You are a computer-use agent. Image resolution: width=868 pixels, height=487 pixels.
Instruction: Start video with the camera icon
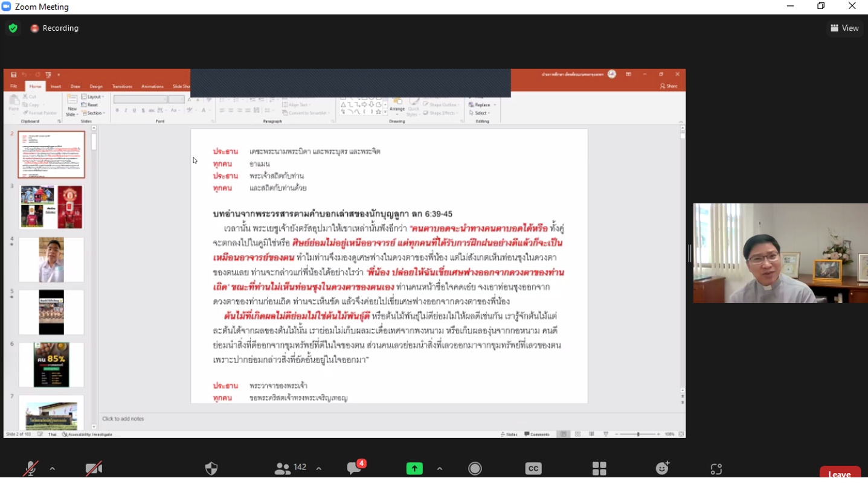[94, 469]
